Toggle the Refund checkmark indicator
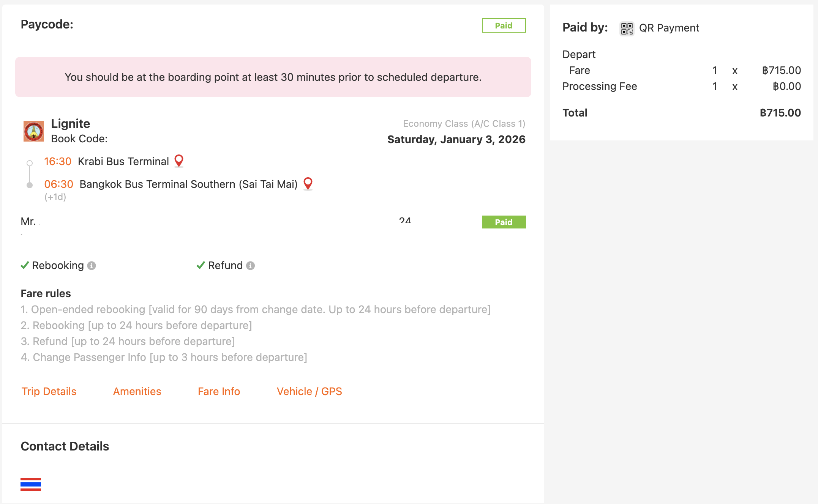Screen dimensions: 818x504 (x=201, y=265)
